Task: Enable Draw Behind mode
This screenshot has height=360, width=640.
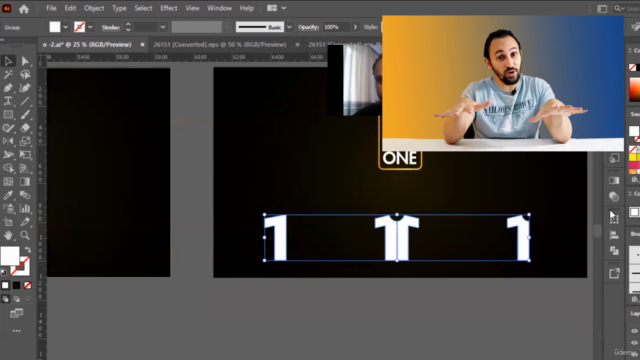Action: pos(16,299)
